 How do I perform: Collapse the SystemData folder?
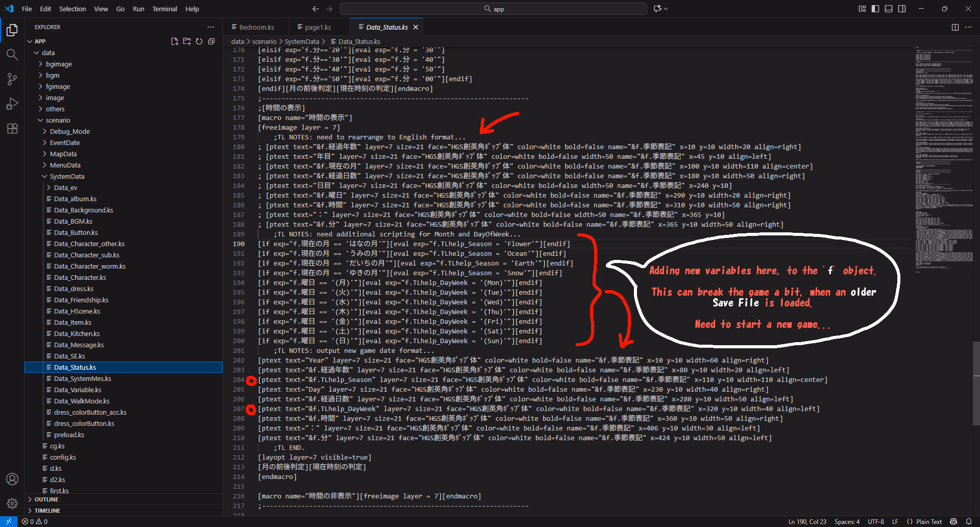pos(67,176)
